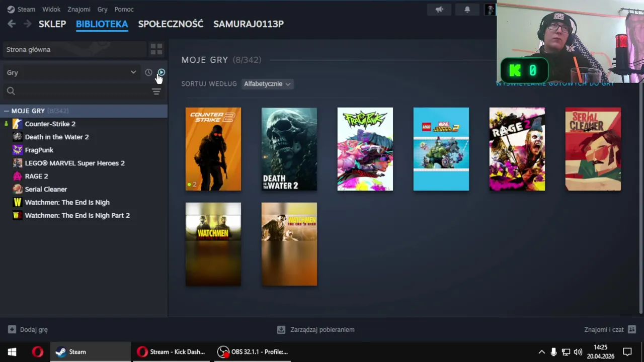Select Death in the Water 2 in list
The width and height of the screenshot is (644, 362).
click(57, 137)
